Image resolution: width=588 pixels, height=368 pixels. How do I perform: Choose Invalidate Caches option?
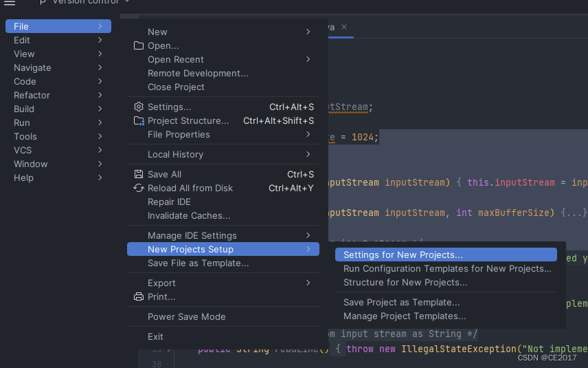(x=189, y=216)
